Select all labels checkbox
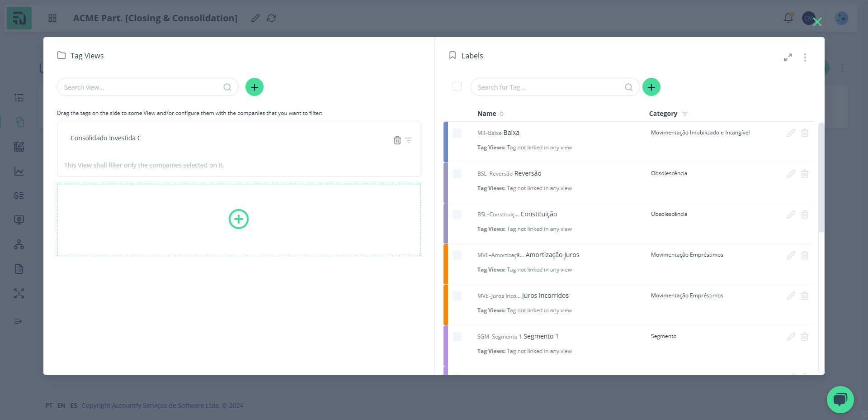This screenshot has width=868, height=420. [457, 86]
